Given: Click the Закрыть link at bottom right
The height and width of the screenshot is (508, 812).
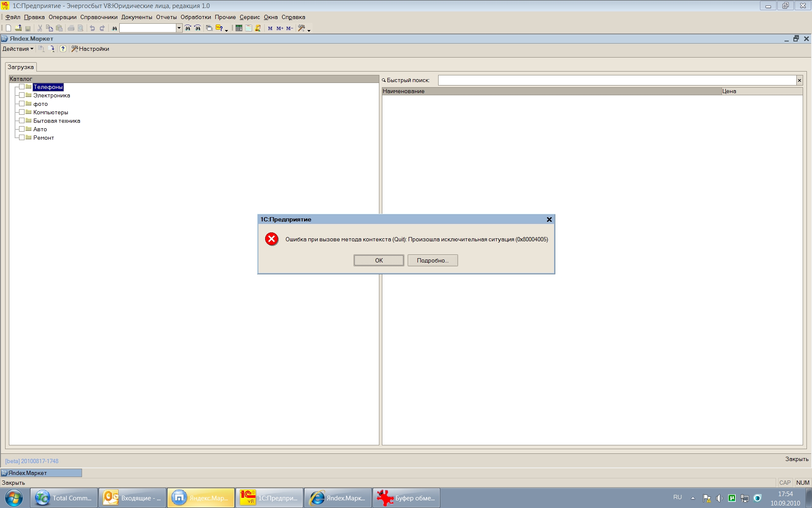Looking at the screenshot, I should 797,459.
